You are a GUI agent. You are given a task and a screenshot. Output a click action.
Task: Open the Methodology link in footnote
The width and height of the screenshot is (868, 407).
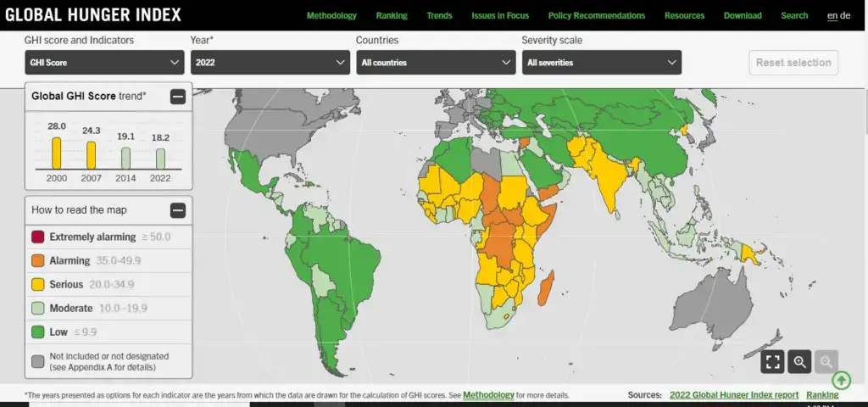point(488,395)
